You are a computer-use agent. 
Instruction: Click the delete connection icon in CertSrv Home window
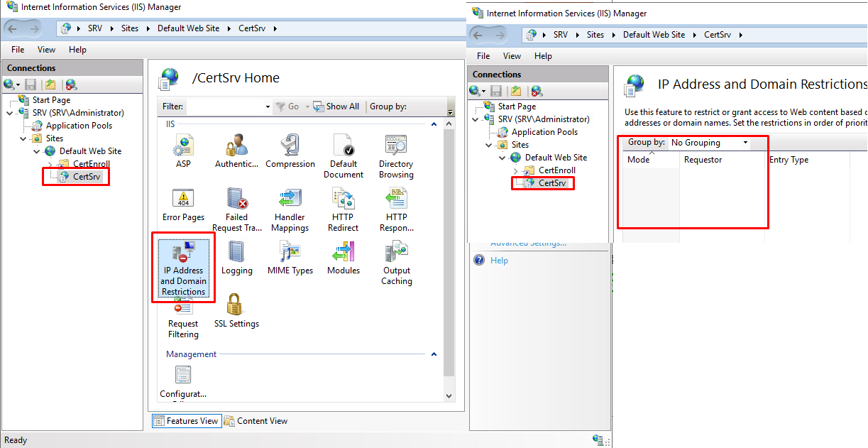[71, 84]
